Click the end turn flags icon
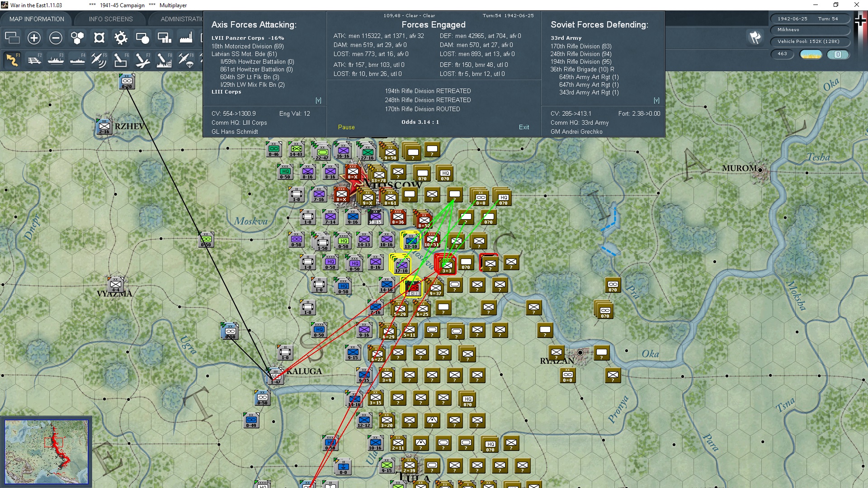868x488 pixels. (x=755, y=38)
